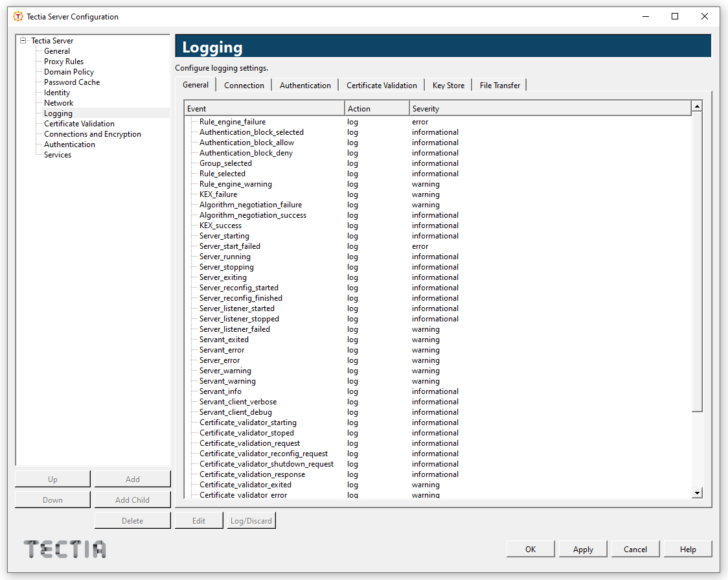Open the Certificate Validation tab

tap(381, 86)
